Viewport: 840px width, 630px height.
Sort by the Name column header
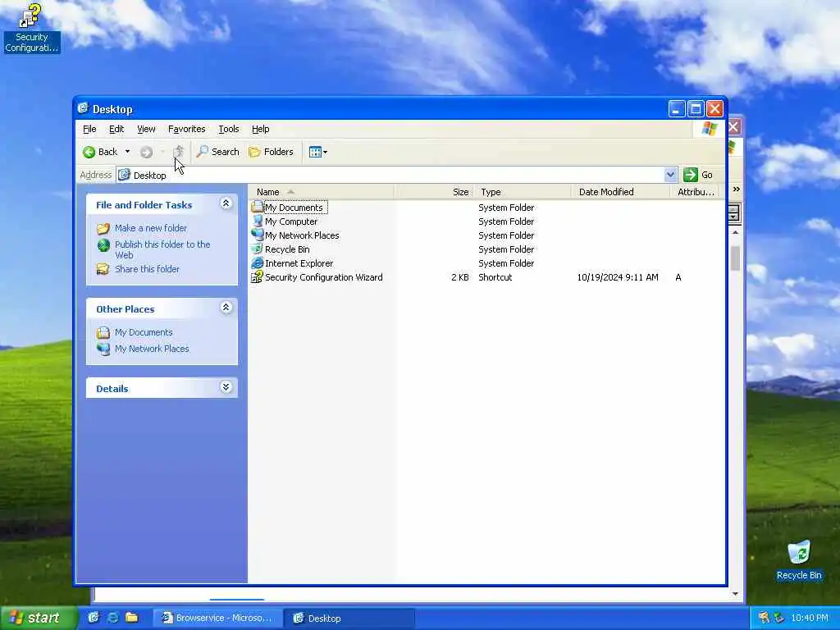pyautogui.click(x=322, y=192)
